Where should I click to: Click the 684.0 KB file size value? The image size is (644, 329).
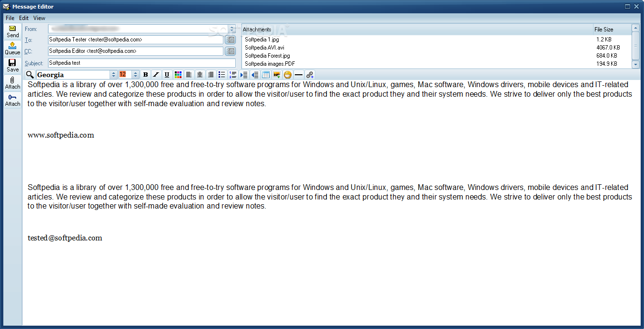(x=606, y=56)
